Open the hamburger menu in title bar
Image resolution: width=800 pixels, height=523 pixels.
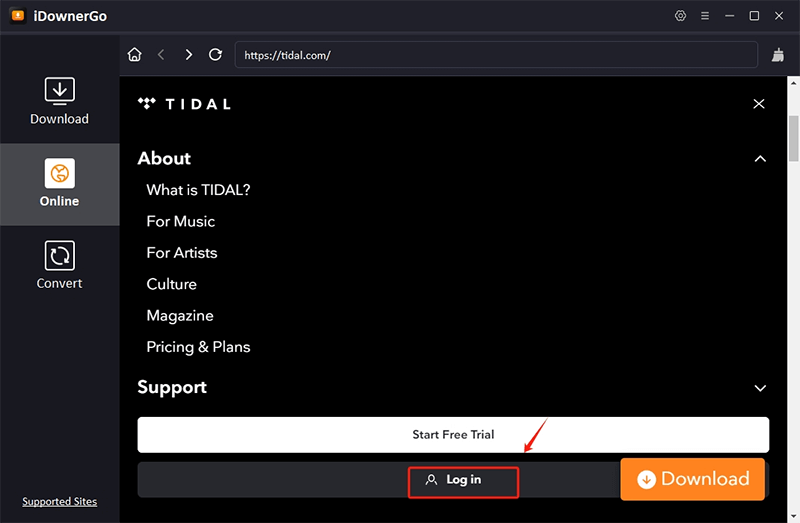tap(705, 16)
